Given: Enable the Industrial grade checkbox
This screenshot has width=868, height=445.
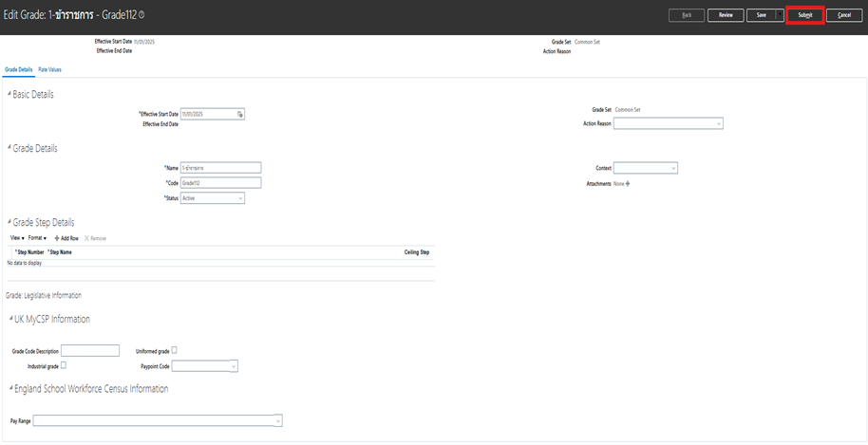Looking at the screenshot, I should tap(64, 365).
